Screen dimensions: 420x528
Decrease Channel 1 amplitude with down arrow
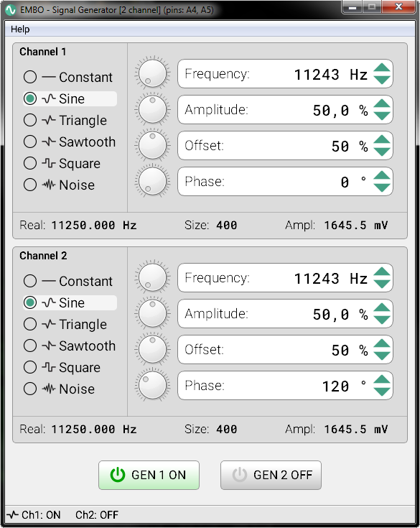(382, 116)
